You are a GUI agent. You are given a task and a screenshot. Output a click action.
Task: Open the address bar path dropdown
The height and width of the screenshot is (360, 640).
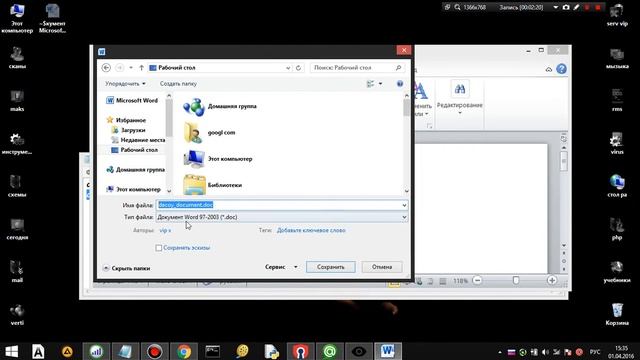pos(288,68)
